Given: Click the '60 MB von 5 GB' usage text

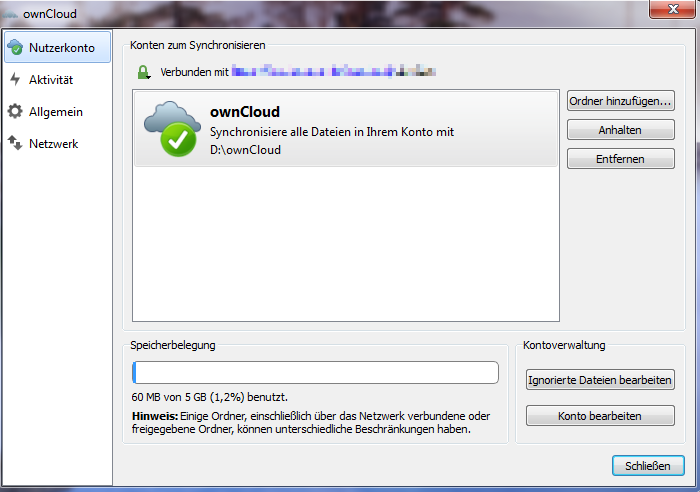Looking at the screenshot, I should [x=209, y=397].
